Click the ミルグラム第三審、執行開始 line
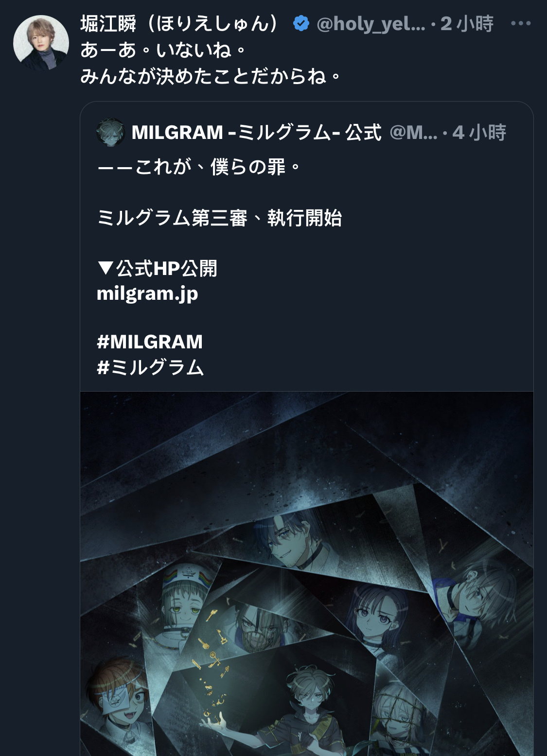This screenshot has height=756, width=547. (219, 218)
